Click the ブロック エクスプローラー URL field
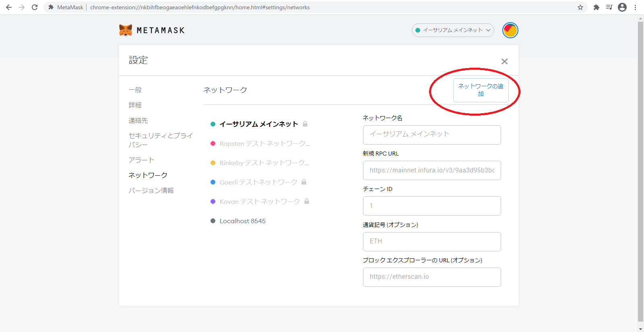Viewport: 644px width, 332px height. tap(432, 277)
